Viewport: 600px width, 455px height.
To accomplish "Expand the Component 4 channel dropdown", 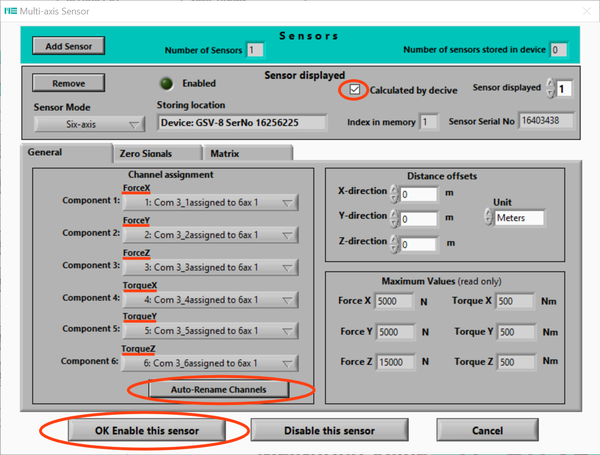I will point(209,299).
